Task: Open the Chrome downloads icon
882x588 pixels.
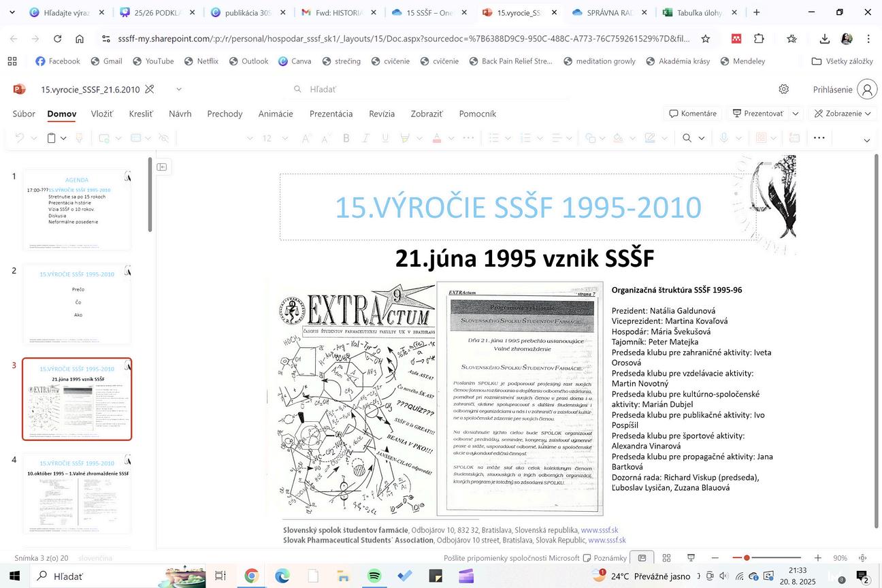Action: pos(824,39)
